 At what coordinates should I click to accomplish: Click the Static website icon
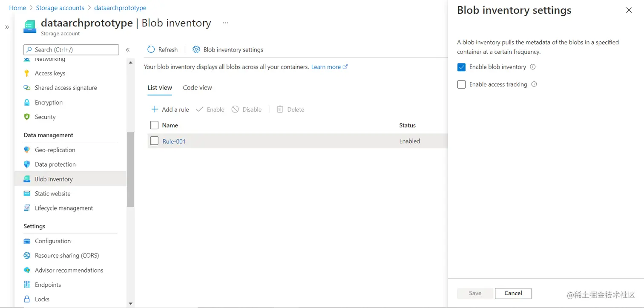click(26, 193)
